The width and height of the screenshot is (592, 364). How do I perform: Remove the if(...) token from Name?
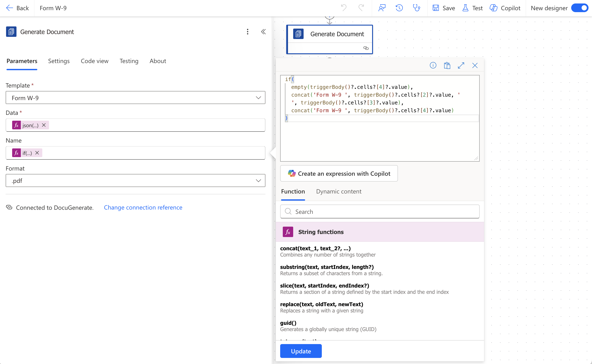37,153
